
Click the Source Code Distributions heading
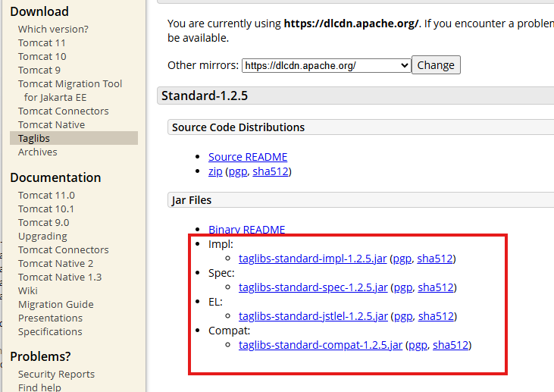(x=238, y=127)
